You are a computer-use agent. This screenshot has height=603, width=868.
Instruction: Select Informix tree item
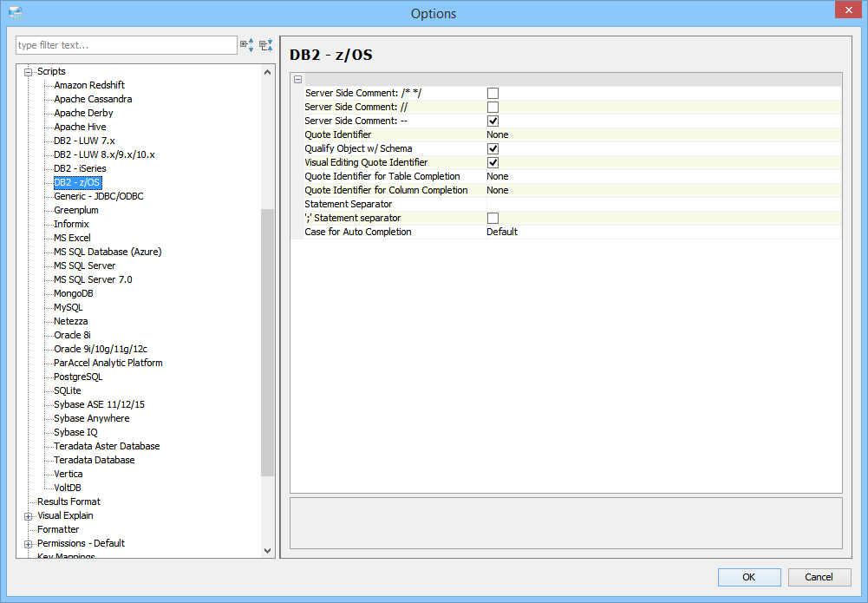(x=71, y=224)
